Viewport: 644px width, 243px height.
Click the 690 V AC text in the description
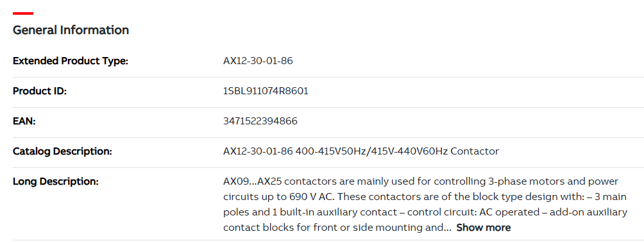click(x=314, y=197)
